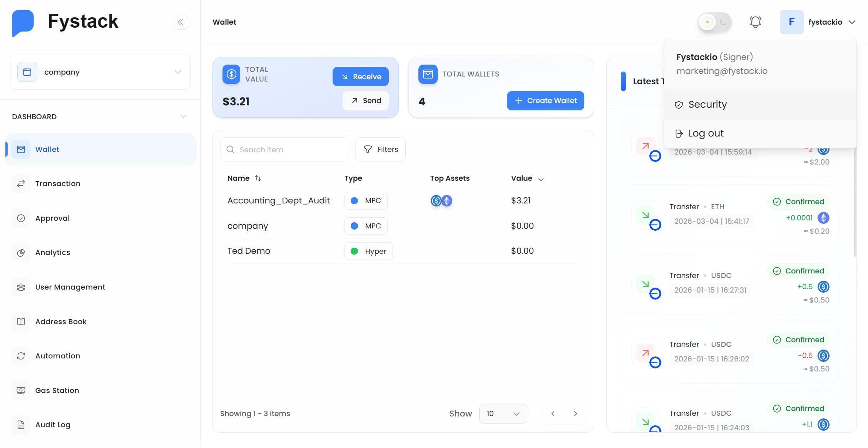Collapse the sidebar with the double-chevron control
Viewport: 868px width, 448px height.
[181, 22]
